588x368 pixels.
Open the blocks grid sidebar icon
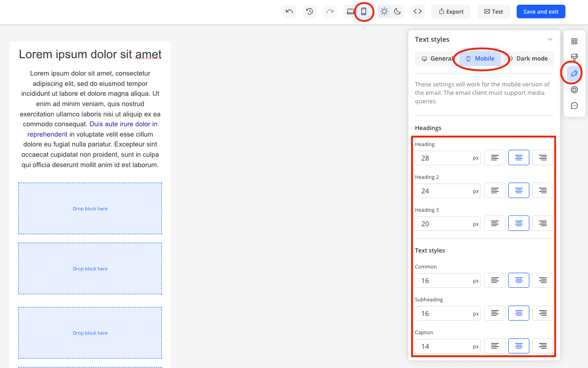pyautogui.click(x=574, y=41)
